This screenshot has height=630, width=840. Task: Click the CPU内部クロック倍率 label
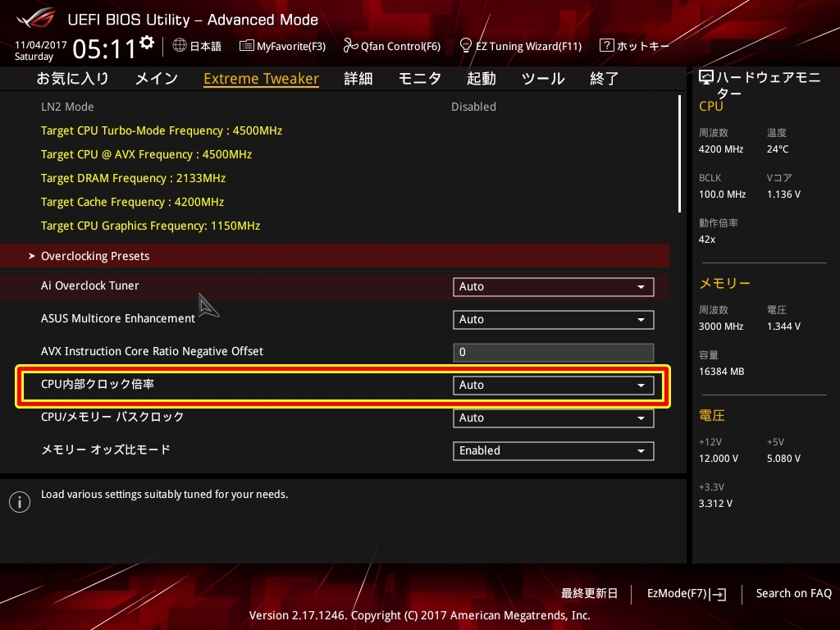point(98,384)
